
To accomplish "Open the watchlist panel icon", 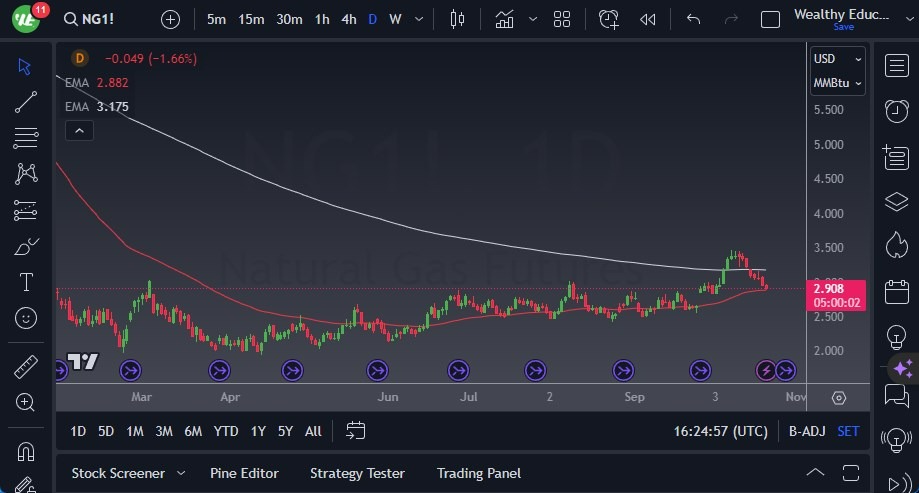I will [896, 66].
